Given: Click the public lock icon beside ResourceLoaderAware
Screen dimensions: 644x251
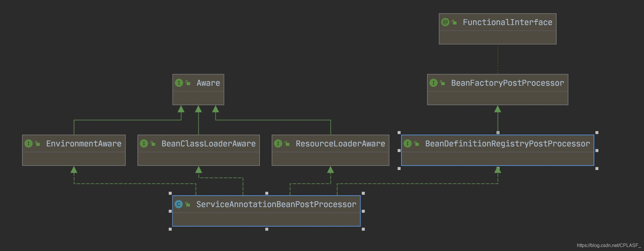Looking at the screenshot, I should click(287, 144).
